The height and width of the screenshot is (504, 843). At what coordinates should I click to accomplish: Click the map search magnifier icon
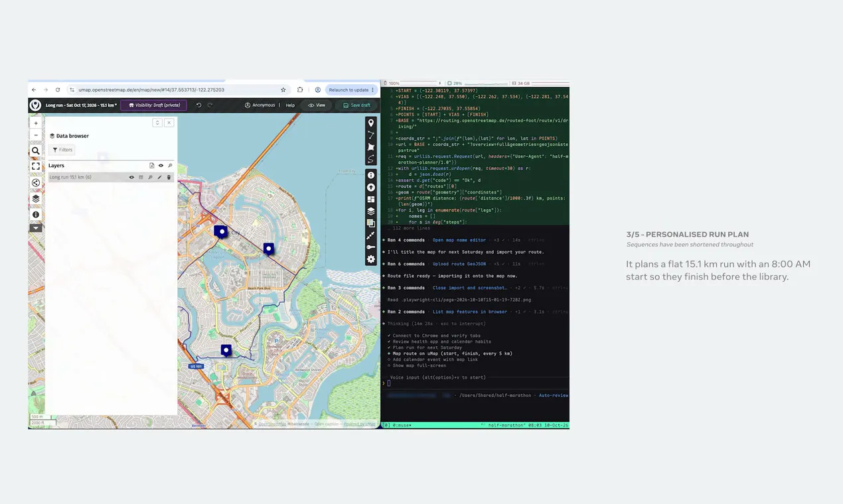(36, 151)
